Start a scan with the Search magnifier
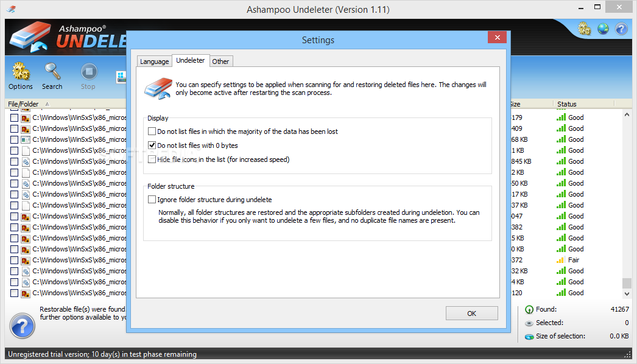This screenshot has height=364, width=637. pos(52,76)
